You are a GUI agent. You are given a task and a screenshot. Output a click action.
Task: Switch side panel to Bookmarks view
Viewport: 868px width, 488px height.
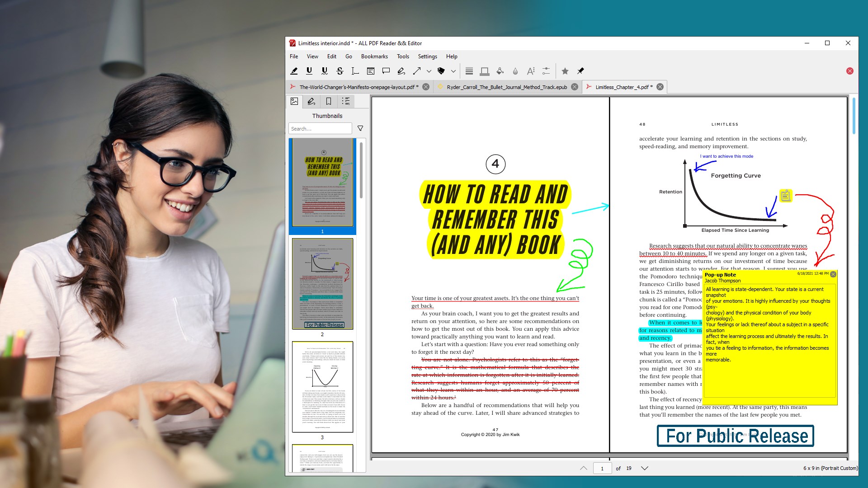[x=329, y=101]
